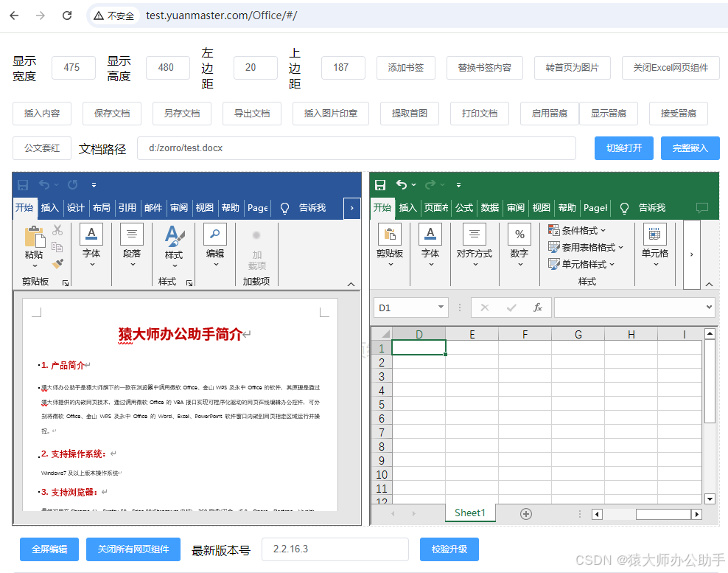Click the Word 告诉我 lightbulb icon

point(284,208)
